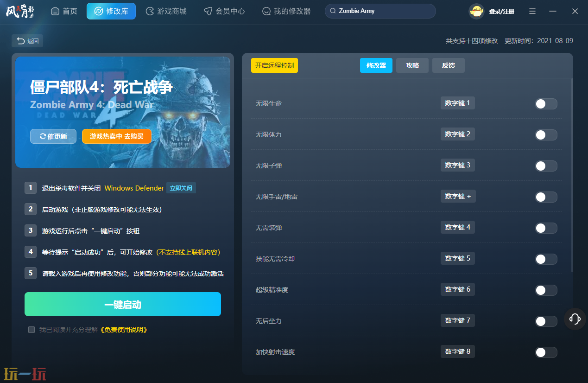Screen dimensions: 588x383
Task: Click hotkey 数字键 6 for 超级精准度
Action: [458, 289]
